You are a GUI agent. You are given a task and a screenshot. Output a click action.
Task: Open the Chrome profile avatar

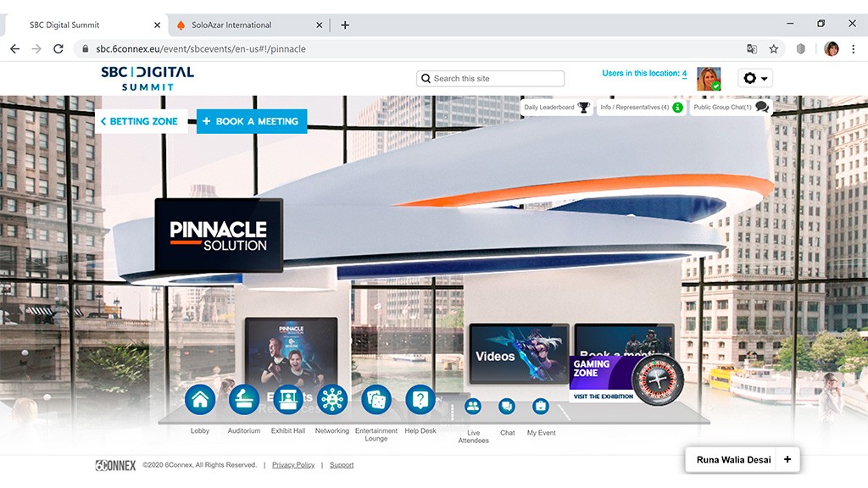pyautogui.click(x=831, y=48)
